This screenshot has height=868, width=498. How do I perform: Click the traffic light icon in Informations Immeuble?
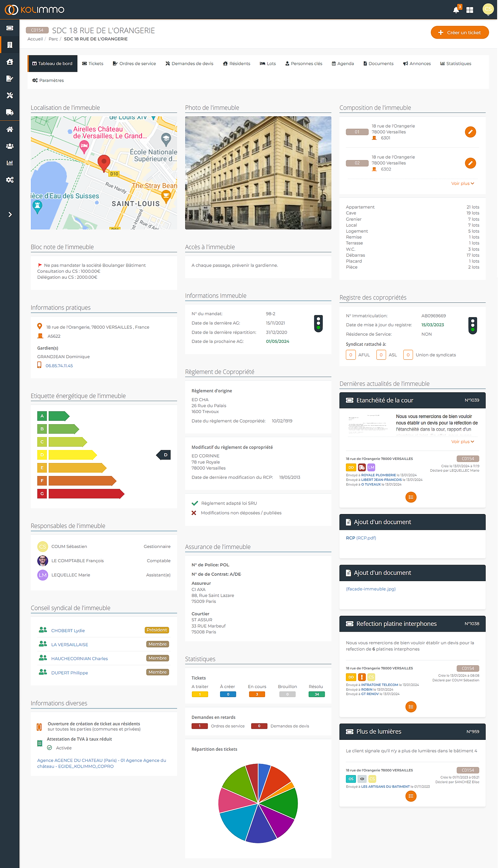pyautogui.click(x=318, y=323)
